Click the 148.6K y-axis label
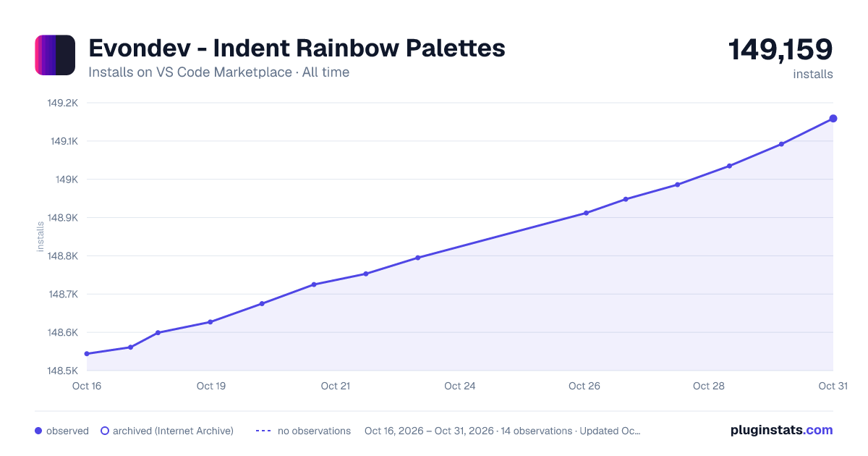Screen dimensions: 868x456 click(63, 333)
